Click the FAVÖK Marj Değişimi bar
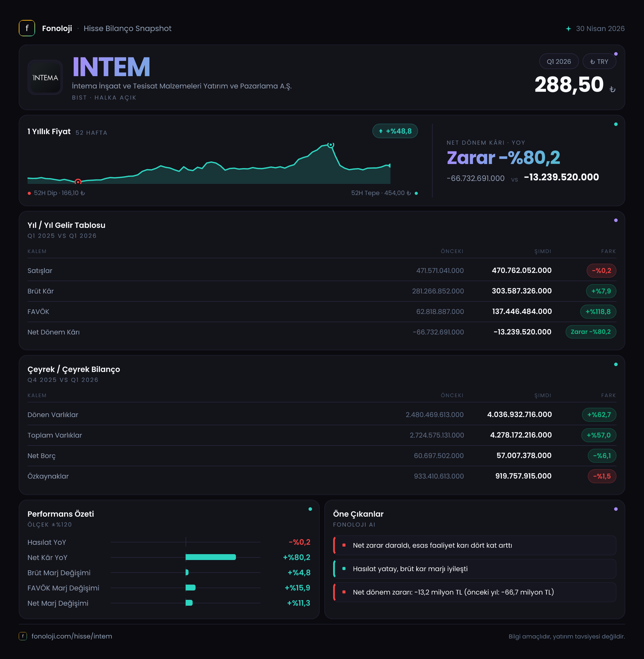 (191, 588)
